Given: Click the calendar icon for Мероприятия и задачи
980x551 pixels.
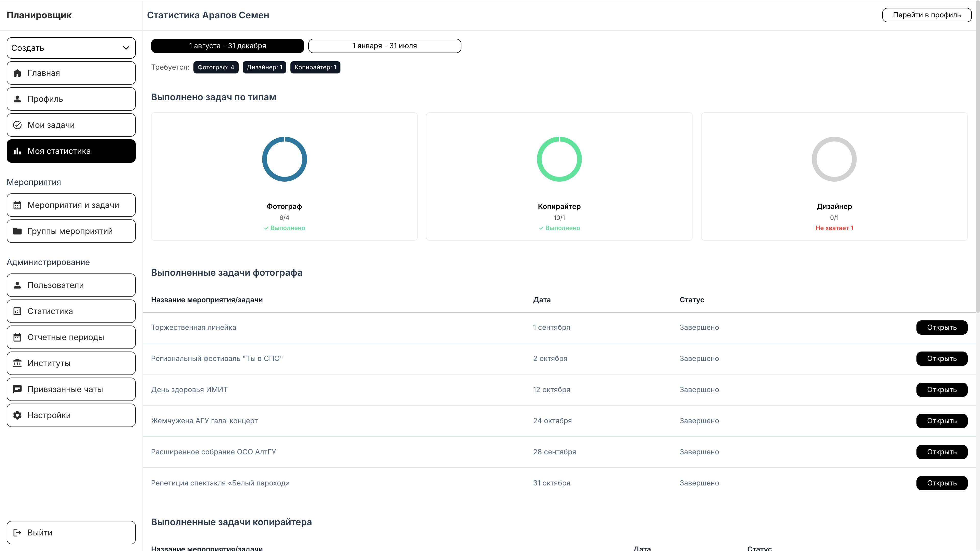Looking at the screenshot, I should [18, 205].
